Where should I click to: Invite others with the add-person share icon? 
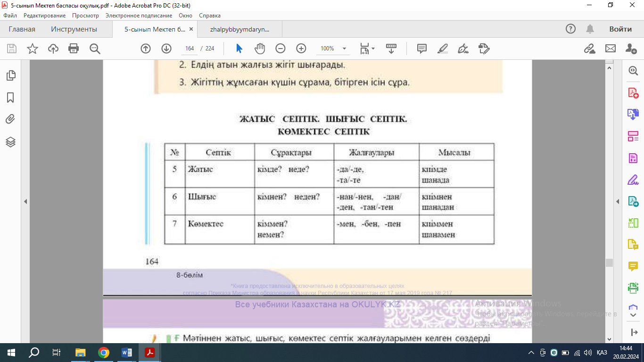coord(631,49)
